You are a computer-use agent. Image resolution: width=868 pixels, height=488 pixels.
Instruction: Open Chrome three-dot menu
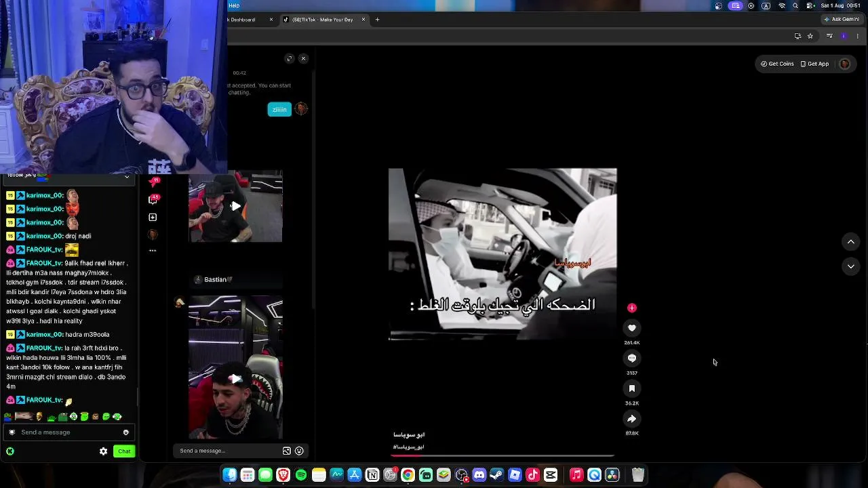(858, 36)
